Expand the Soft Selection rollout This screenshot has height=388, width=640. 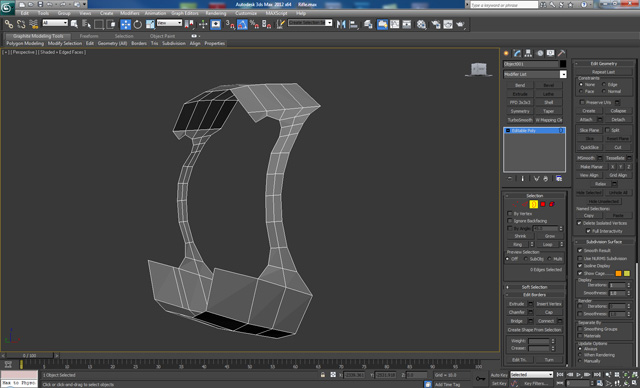[x=535, y=287]
